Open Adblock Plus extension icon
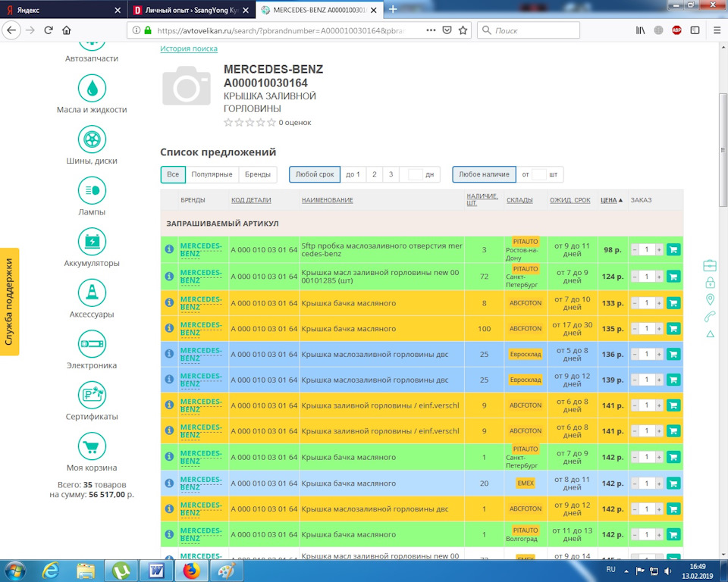Screen dimensions: 728x582 click(x=676, y=30)
